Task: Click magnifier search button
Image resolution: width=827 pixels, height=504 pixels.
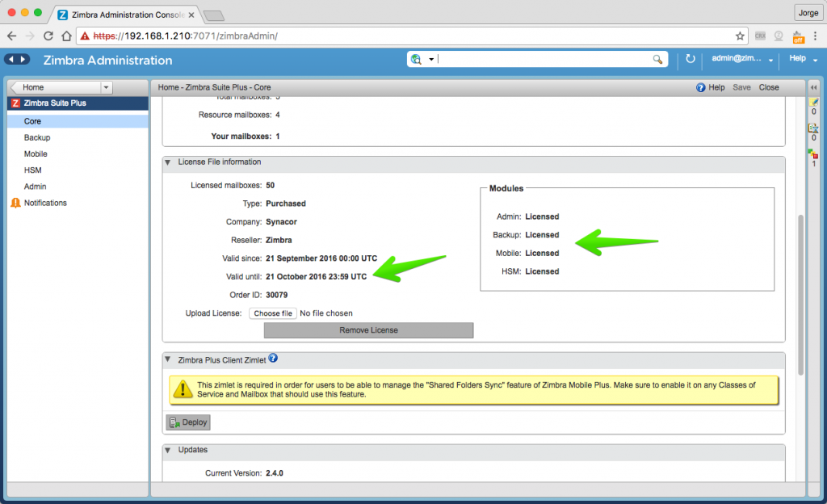Action: click(657, 59)
